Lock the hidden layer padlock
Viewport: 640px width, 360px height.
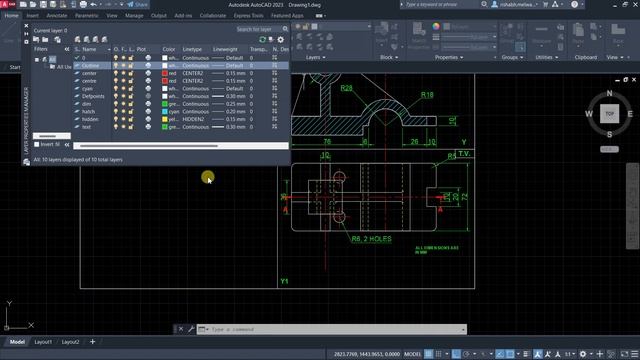coord(131,119)
